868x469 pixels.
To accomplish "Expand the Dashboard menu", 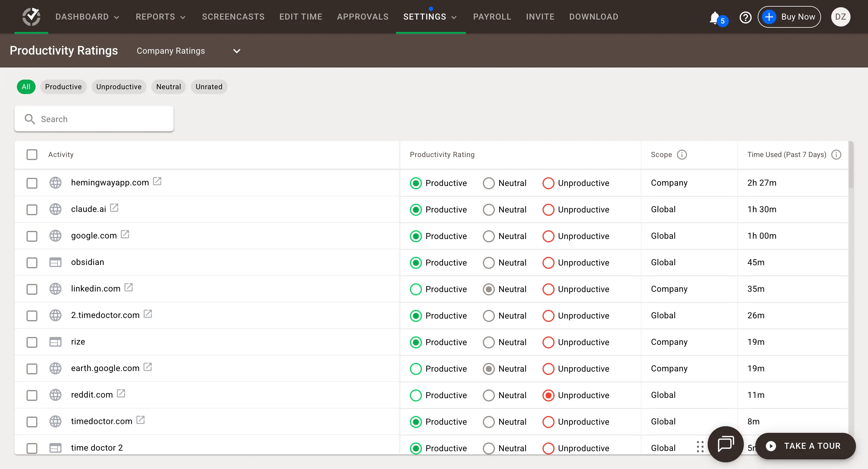I will pyautogui.click(x=87, y=17).
